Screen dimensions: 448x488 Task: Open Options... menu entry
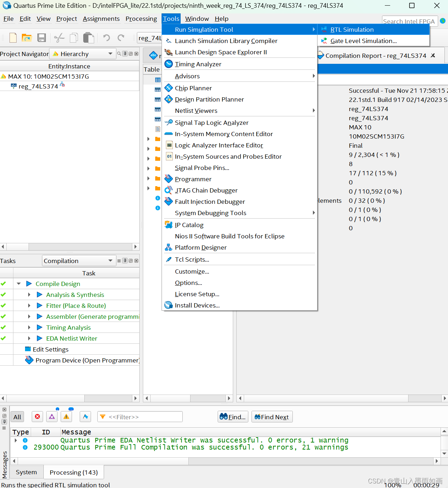click(x=188, y=283)
